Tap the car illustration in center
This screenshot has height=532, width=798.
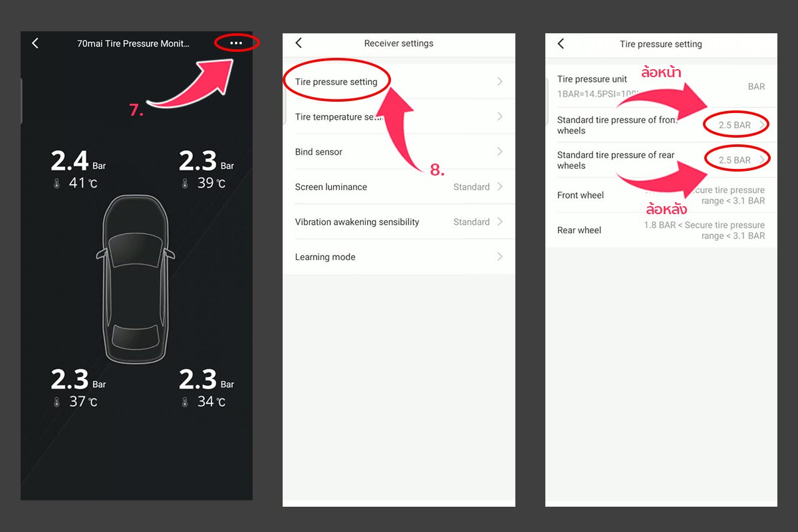coord(136,279)
